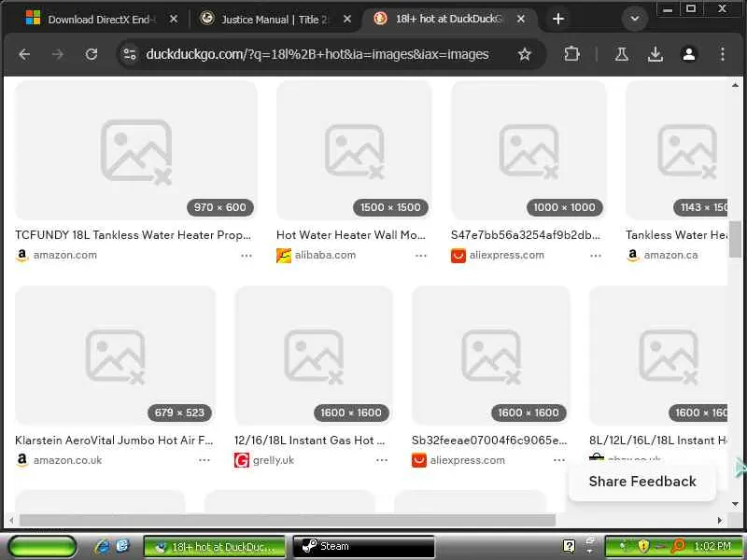Viewport: 747px width, 560px height.
Task: Open more options for TCFUNDY amazon.com result
Action: click(x=247, y=256)
